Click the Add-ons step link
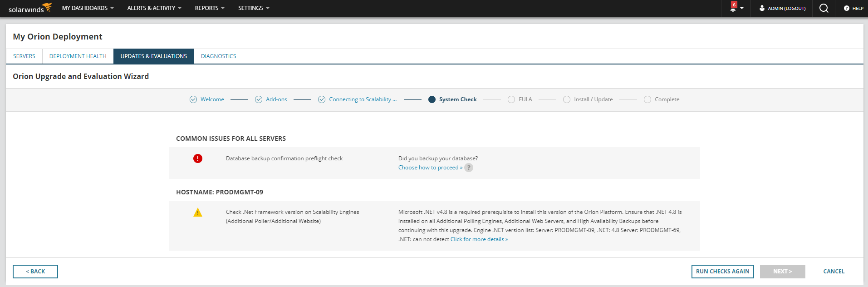 276,99
